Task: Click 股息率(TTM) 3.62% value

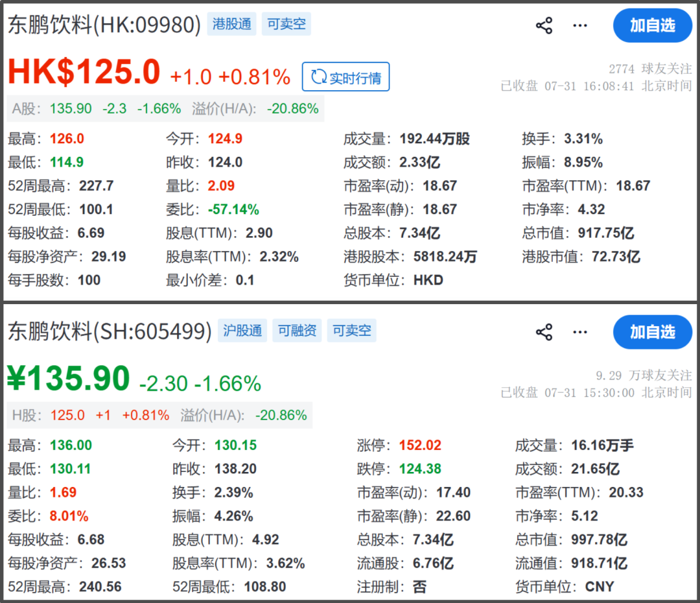Action: tap(285, 563)
